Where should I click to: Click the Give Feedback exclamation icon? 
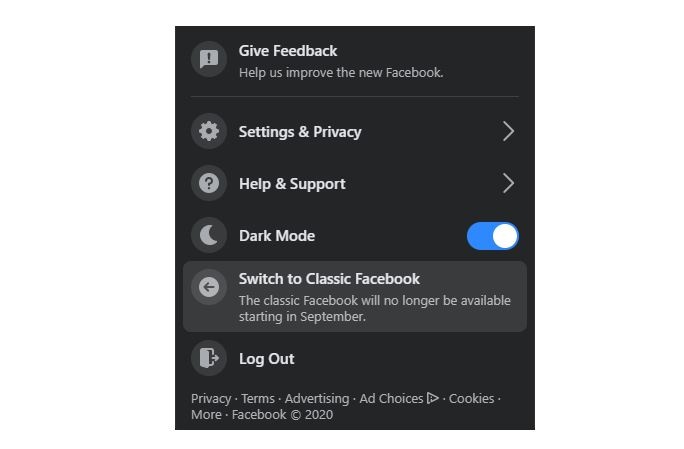pyautogui.click(x=209, y=59)
